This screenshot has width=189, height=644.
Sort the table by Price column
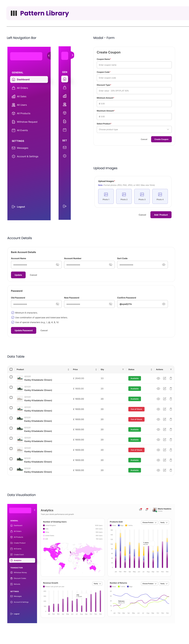96,370
